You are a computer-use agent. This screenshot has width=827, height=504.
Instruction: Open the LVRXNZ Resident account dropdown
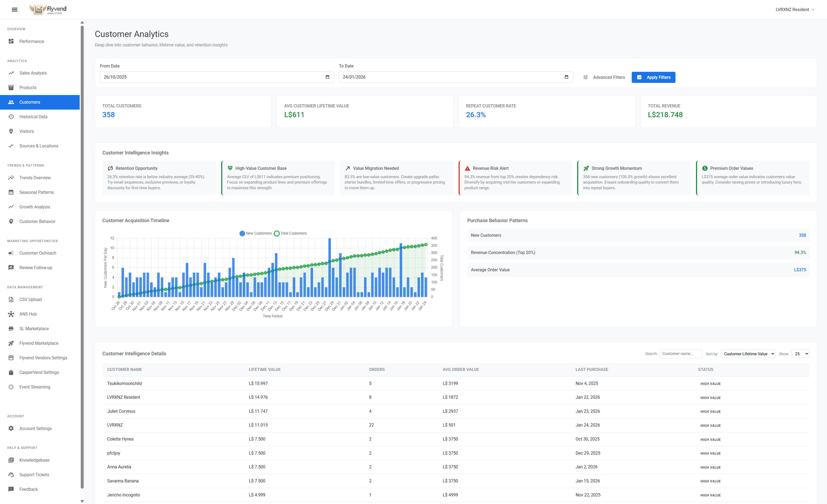(x=794, y=9)
